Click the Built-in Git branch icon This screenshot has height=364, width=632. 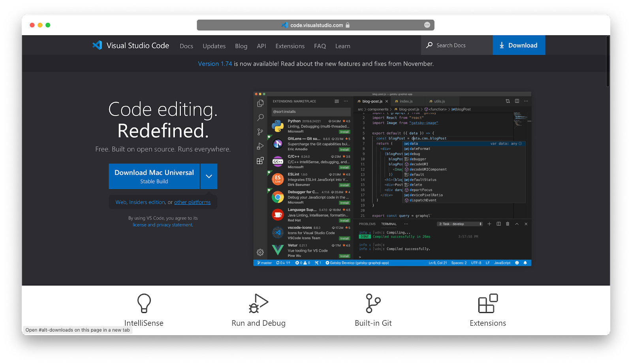(x=373, y=303)
